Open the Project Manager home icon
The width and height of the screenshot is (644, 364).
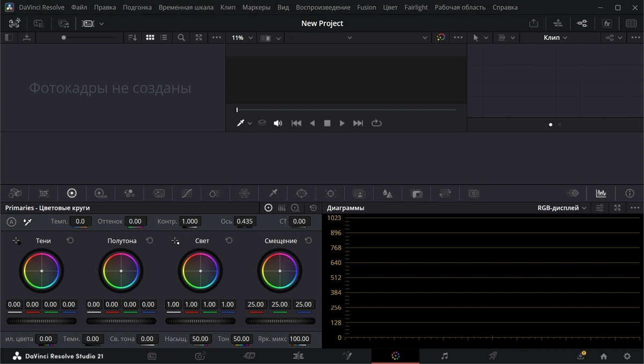[x=604, y=356]
